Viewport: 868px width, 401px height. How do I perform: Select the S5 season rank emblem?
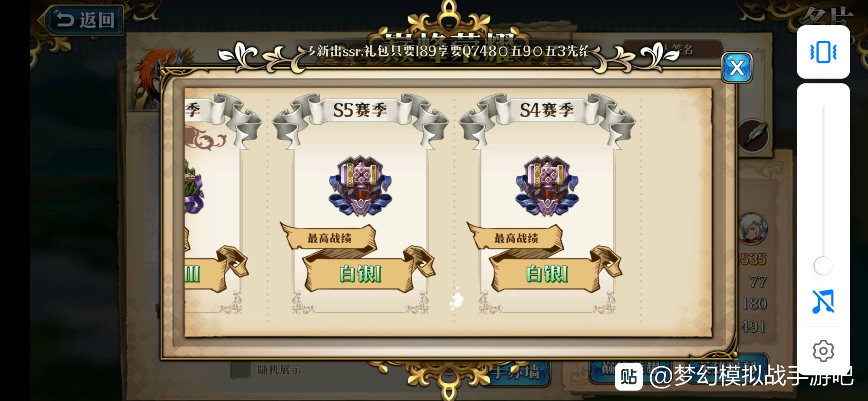point(360,186)
